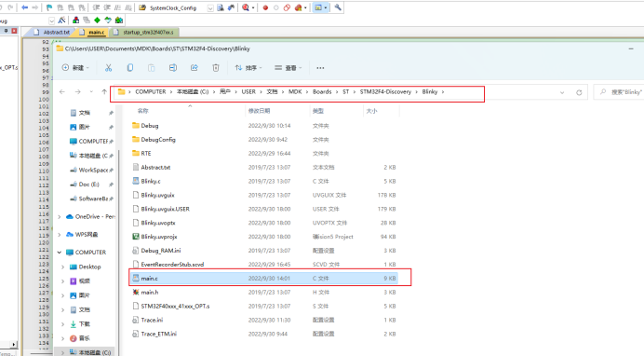The image size is (644, 356).
Task: Click the refresh button beside the address bar
Action: (x=579, y=92)
